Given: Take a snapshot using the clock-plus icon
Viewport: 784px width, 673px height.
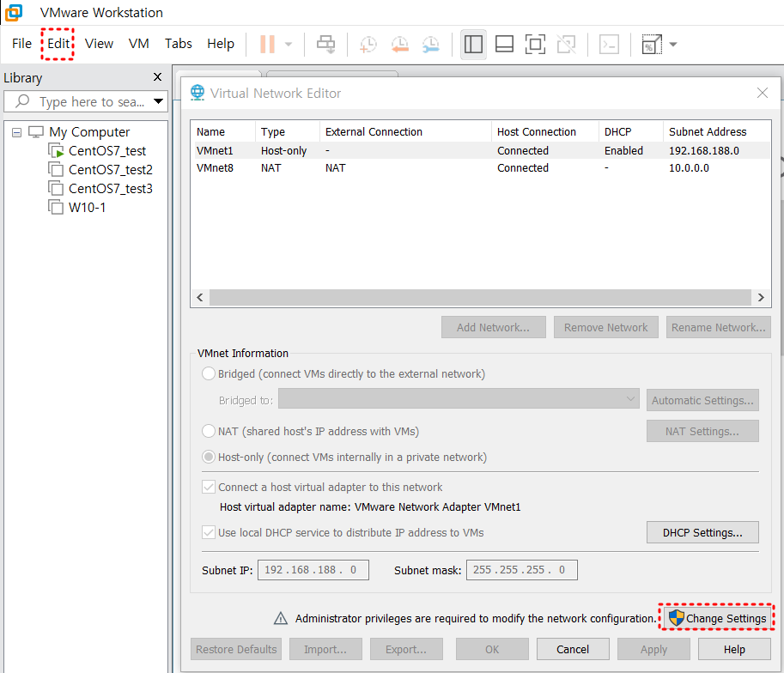Looking at the screenshot, I should click(368, 44).
